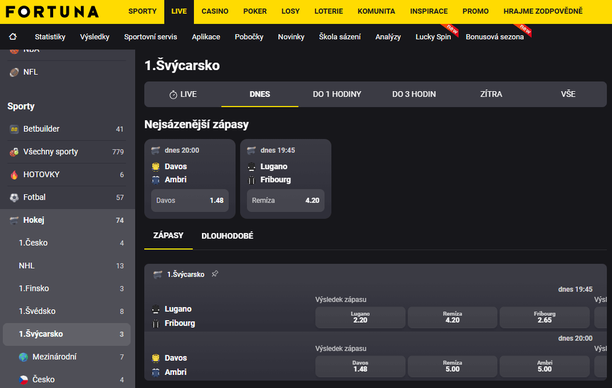This screenshot has height=388, width=612.
Task: Select the ZÁPASY tab
Action: pos(168,236)
